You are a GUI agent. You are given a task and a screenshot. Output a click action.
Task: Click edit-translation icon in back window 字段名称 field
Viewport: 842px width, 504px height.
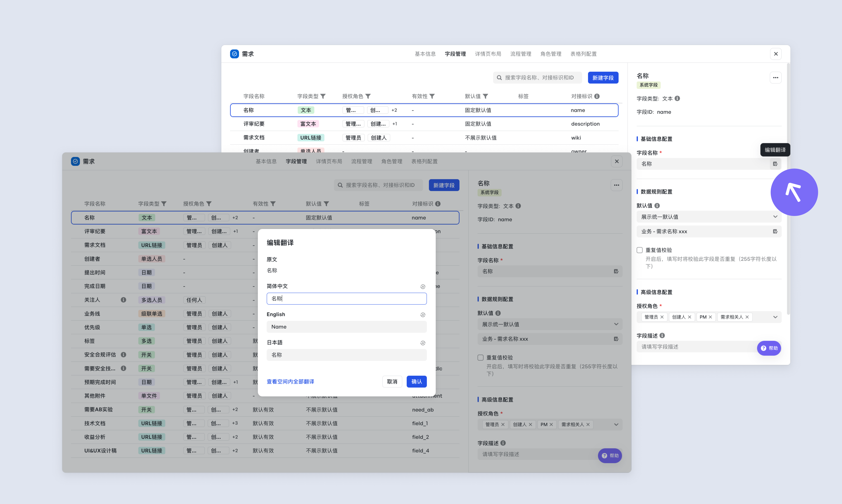click(x=775, y=164)
